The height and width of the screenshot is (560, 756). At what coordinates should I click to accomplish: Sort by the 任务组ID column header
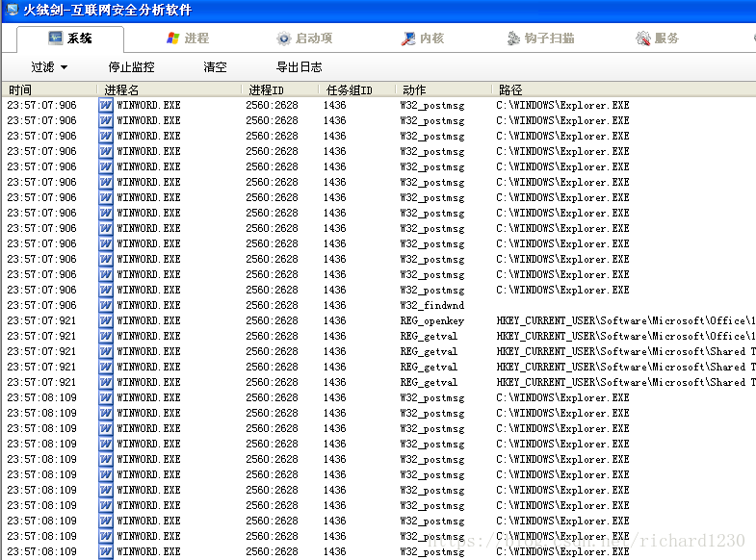coord(357,89)
